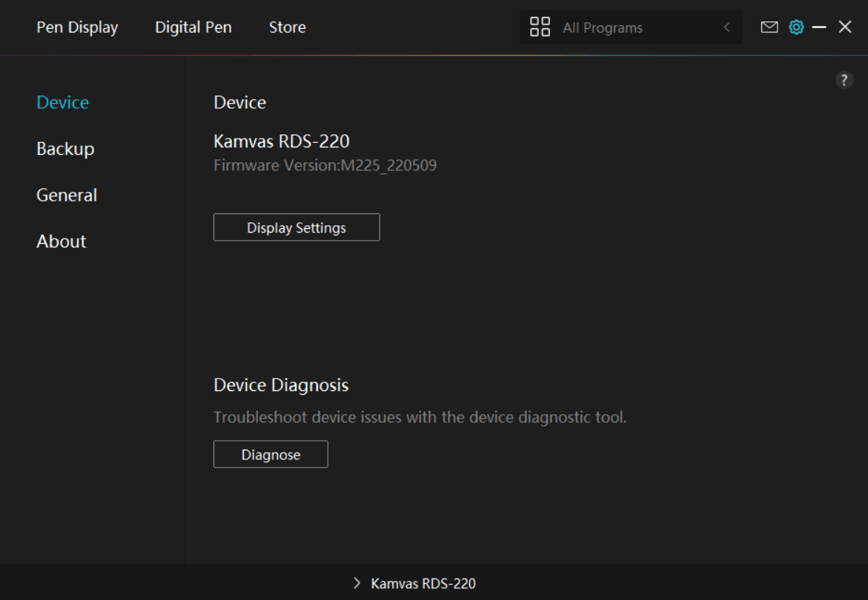Viewport: 868px width, 600px height.
Task: Click the All Programs selector text
Action: (603, 27)
